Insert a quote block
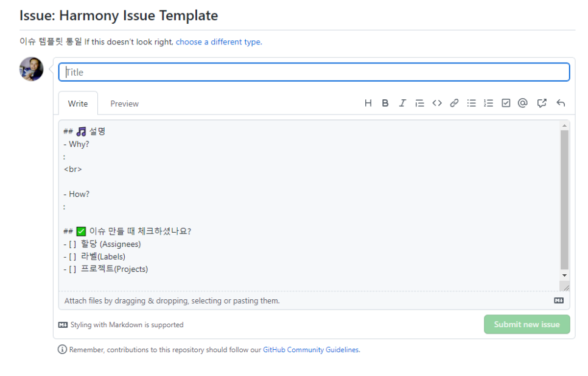 pos(419,103)
